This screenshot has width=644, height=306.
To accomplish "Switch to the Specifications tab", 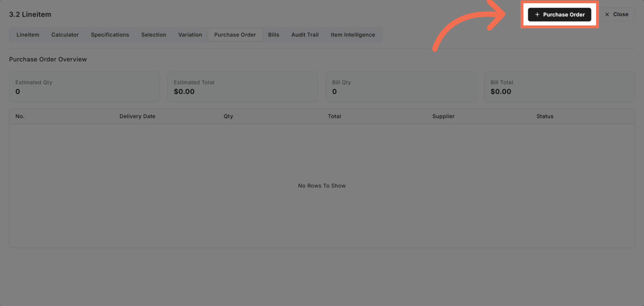I will [x=110, y=35].
